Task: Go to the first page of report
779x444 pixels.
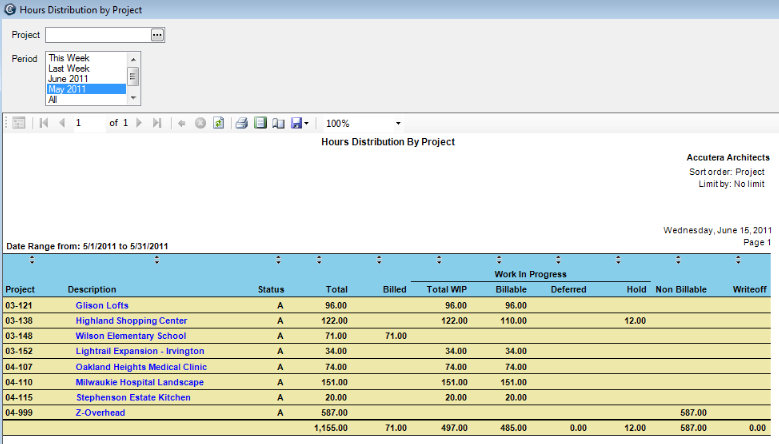Action: (43, 123)
